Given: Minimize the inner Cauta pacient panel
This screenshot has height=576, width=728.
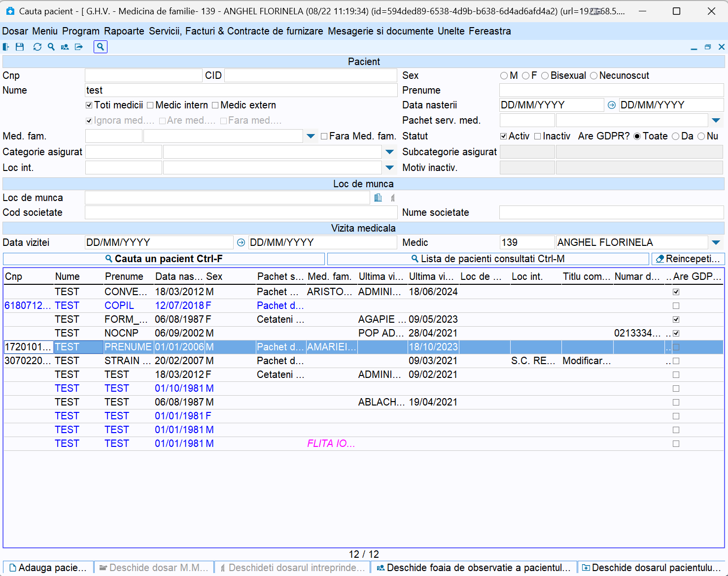Looking at the screenshot, I should click(694, 47).
